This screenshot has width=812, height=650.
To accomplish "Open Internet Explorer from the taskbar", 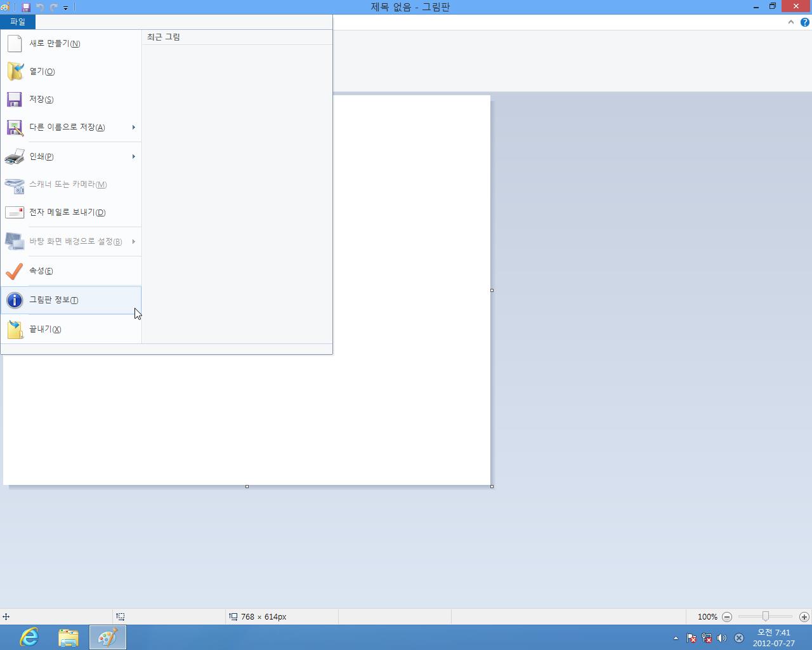I will point(29,637).
